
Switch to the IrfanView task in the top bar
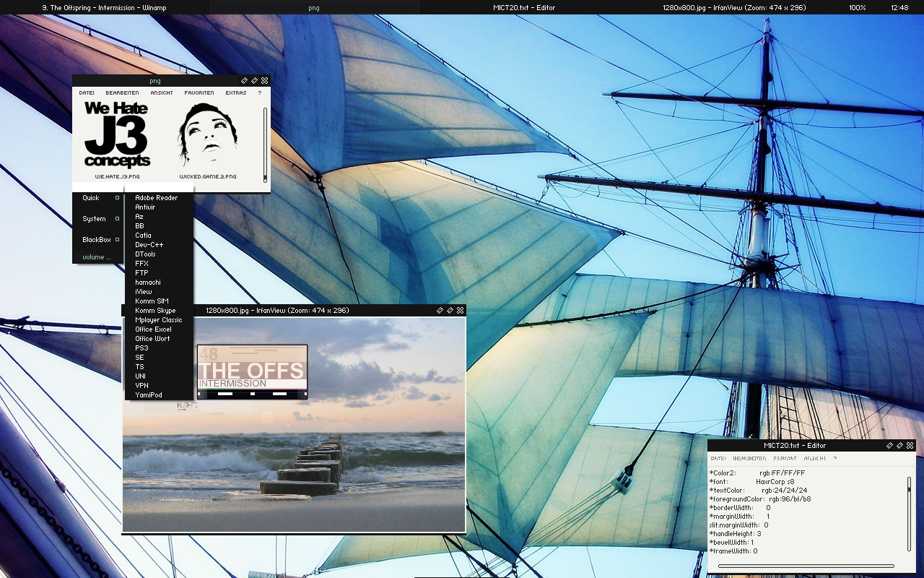[734, 7]
